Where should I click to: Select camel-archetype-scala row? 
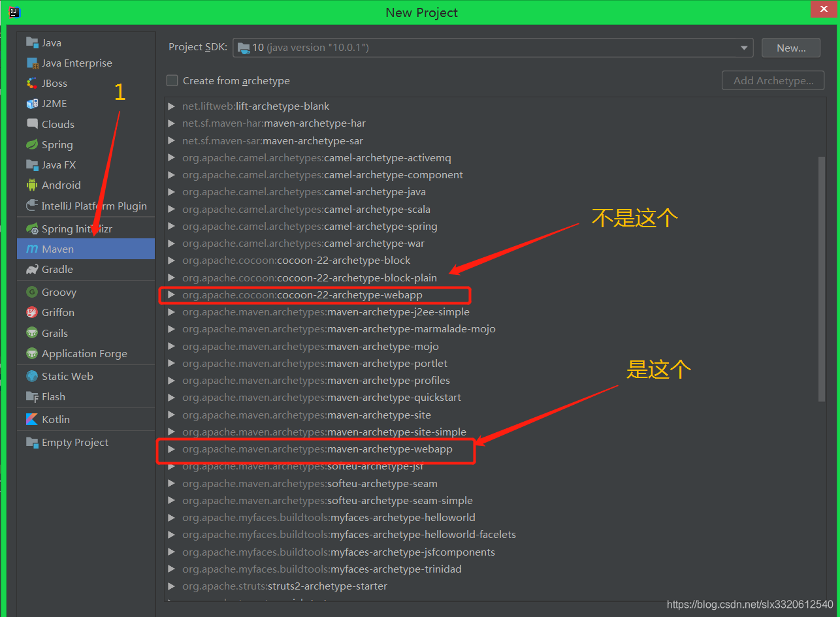(x=494, y=209)
